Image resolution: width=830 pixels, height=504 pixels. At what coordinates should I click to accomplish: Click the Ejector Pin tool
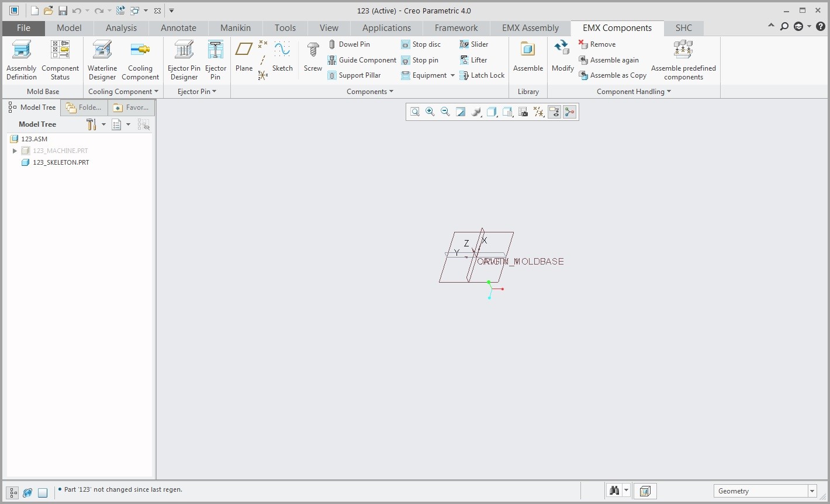click(x=216, y=60)
